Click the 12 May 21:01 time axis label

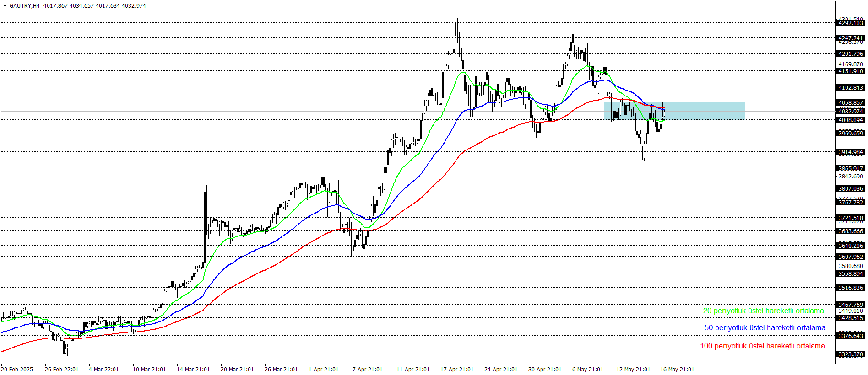tap(633, 370)
